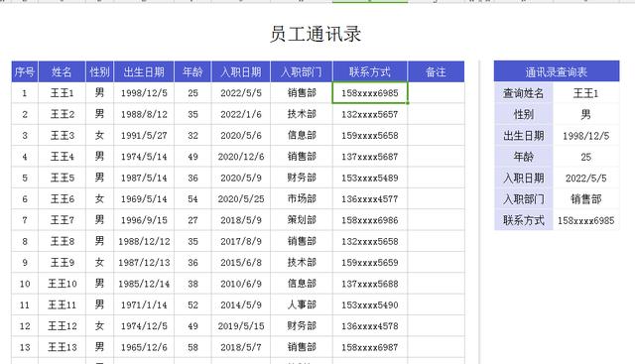Select the lookup 联系方式 value 158xxxx6985
Screen dimensions: 635x364
(x=586, y=220)
